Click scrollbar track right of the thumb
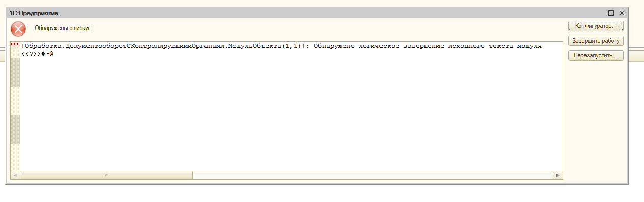This screenshot has width=644, height=202. [x=373, y=175]
